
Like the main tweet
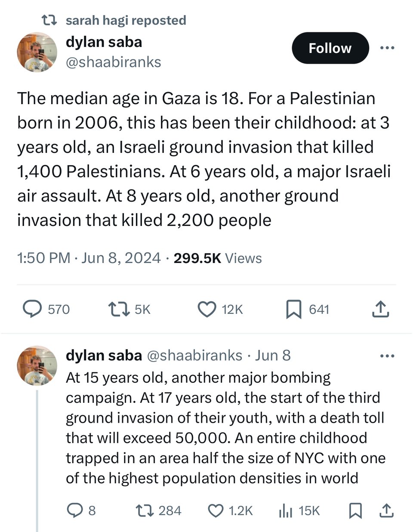pyautogui.click(x=207, y=309)
